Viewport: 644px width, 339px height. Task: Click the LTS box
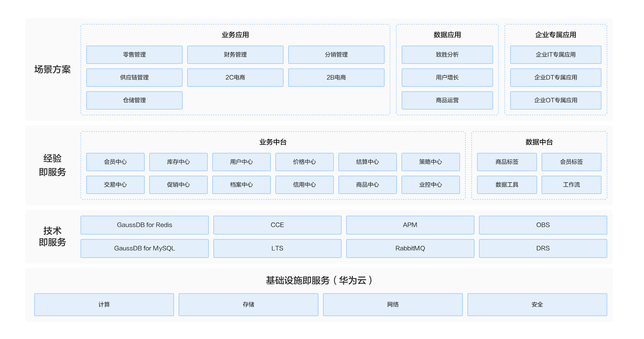277,248
